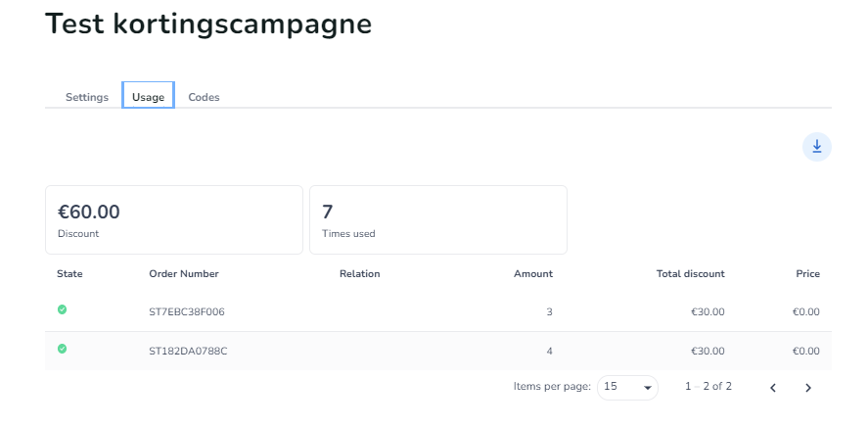Viewport: 868px width, 426px height.
Task: Sort by Price column header
Action: [x=807, y=274]
